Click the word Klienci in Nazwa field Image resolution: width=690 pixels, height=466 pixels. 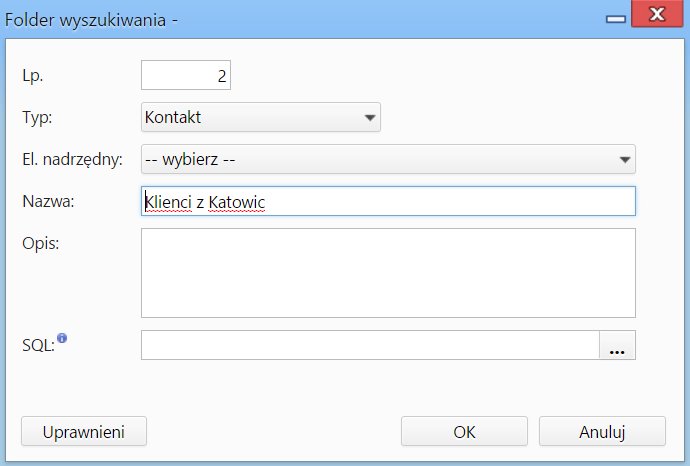pyautogui.click(x=169, y=202)
